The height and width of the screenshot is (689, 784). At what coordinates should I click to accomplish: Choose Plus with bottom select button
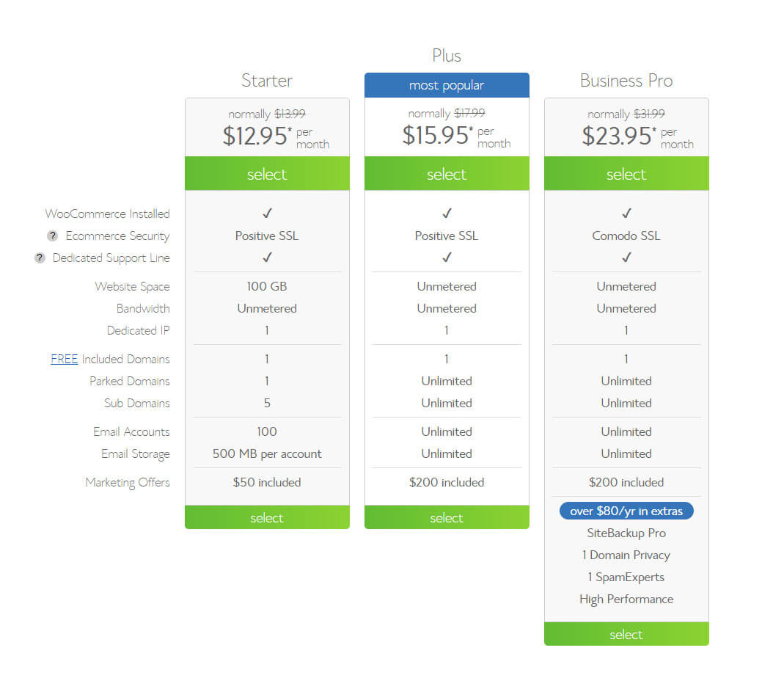coord(447,517)
